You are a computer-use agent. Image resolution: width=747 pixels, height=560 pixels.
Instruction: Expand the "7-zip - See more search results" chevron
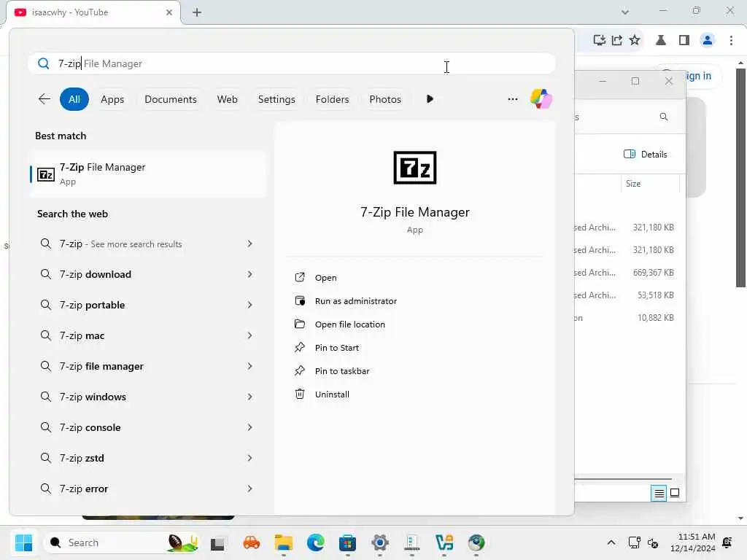click(249, 244)
